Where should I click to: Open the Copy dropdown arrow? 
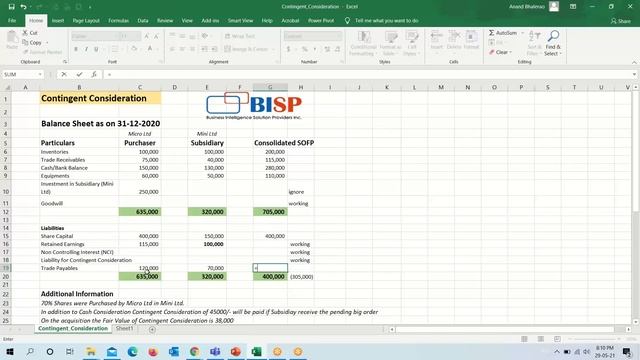tap(47, 42)
